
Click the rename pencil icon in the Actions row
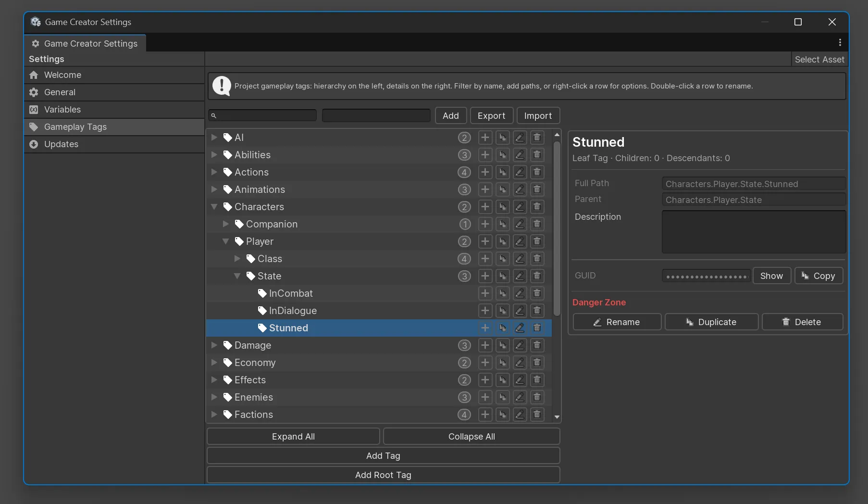[x=520, y=172]
